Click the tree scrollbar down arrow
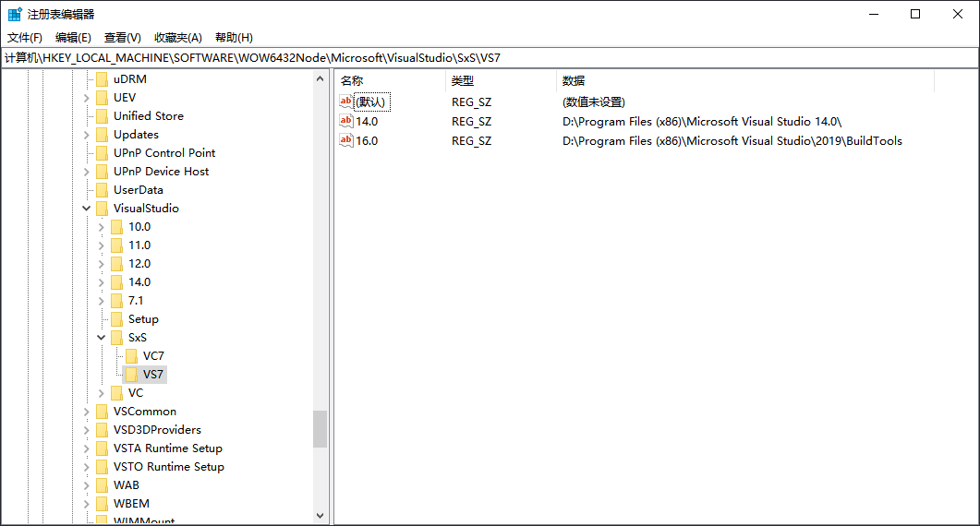This screenshot has width=980, height=526. click(320, 516)
